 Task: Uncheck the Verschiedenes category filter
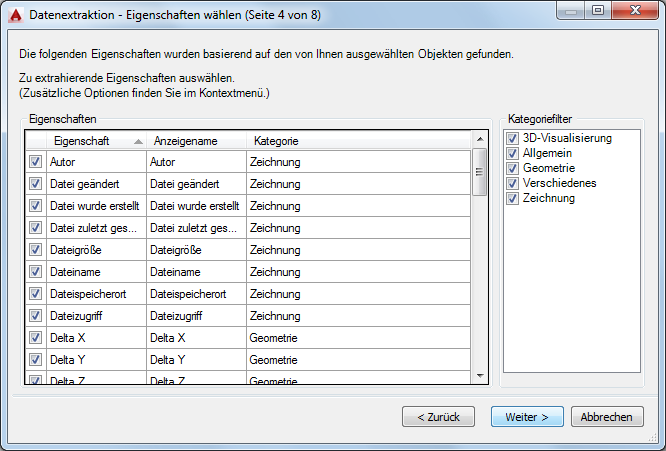click(514, 183)
